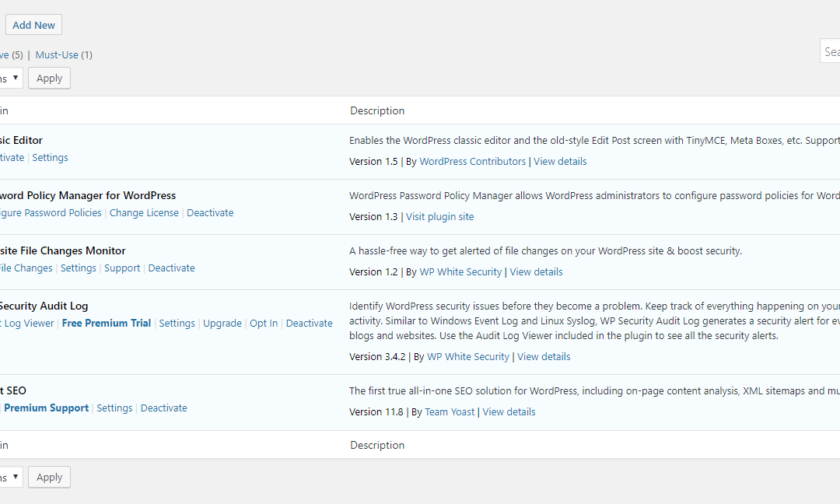
Task: Click Opt In for WP Security Audit Log
Action: [x=264, y=323]
